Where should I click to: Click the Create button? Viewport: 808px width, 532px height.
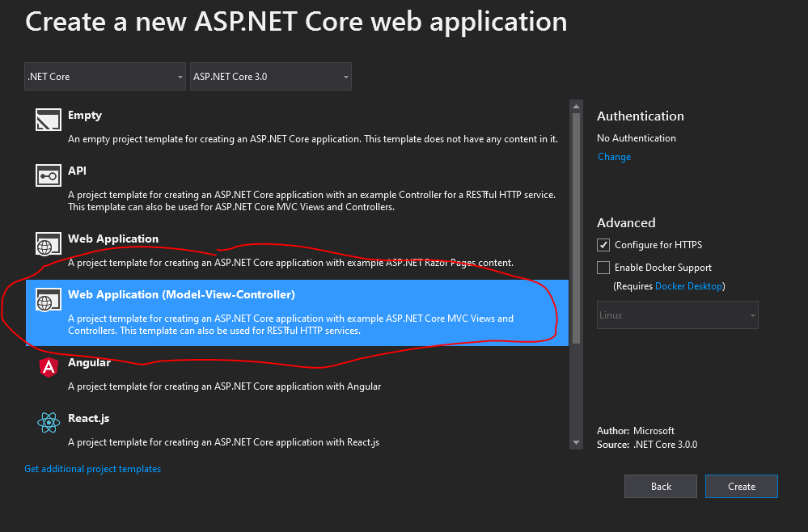[x=741, y=486]
